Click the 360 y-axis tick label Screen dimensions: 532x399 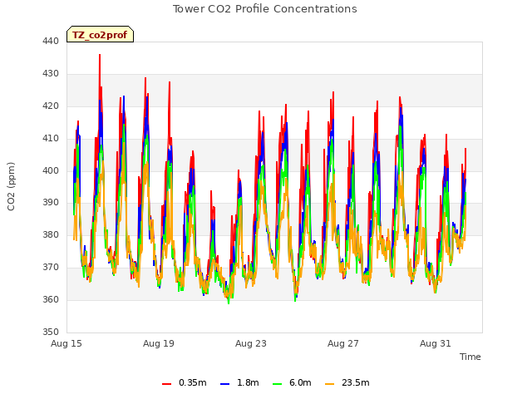coord(51,299)
